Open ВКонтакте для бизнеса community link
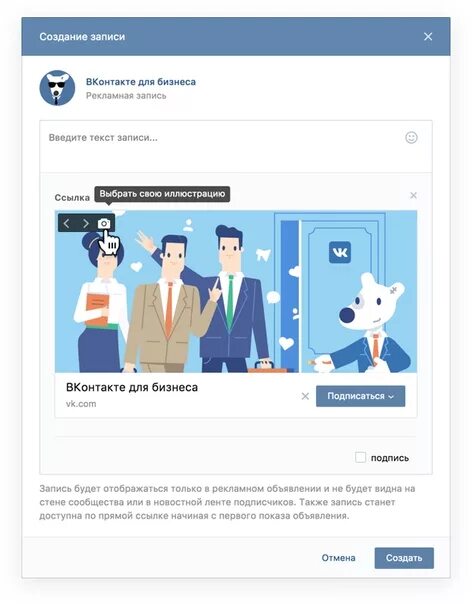 click(x=141, y=82)
